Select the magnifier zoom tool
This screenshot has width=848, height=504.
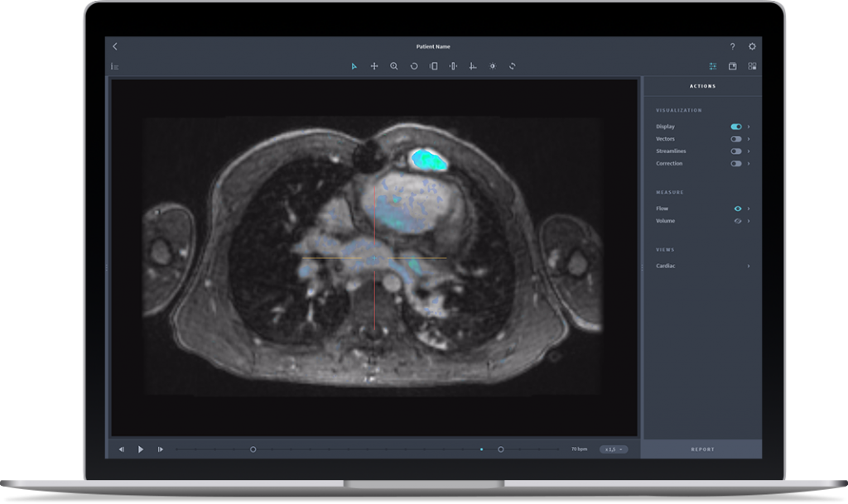(x=394, y=65)
